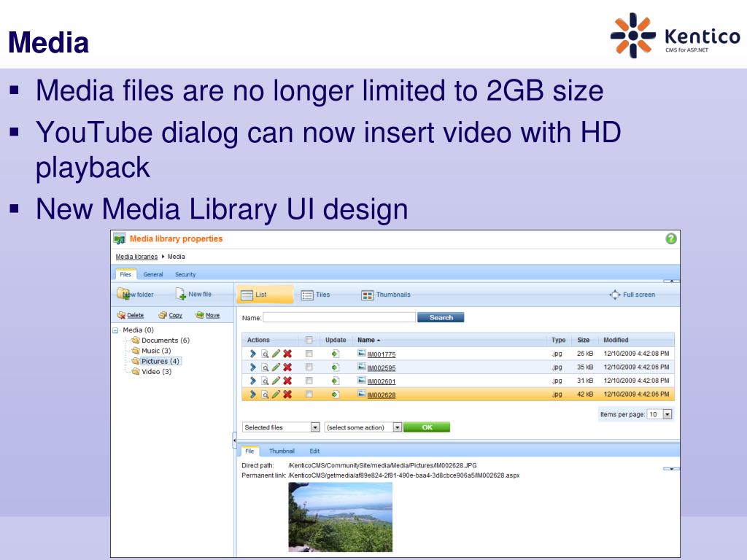Select the blue arrow for IM002595
The width and height of the screenshot is (747, 560).
(253, 367)
